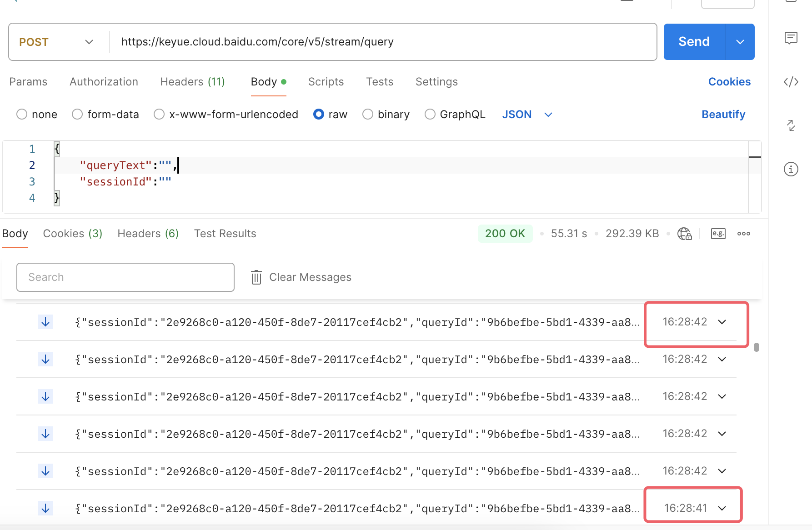Open the comments icon in right sidebar
Viewport: 812px width, 530px height.
click(791, 38)
